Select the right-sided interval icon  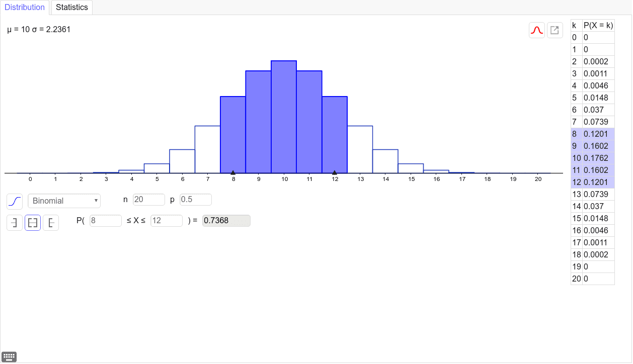coord(51,223)
